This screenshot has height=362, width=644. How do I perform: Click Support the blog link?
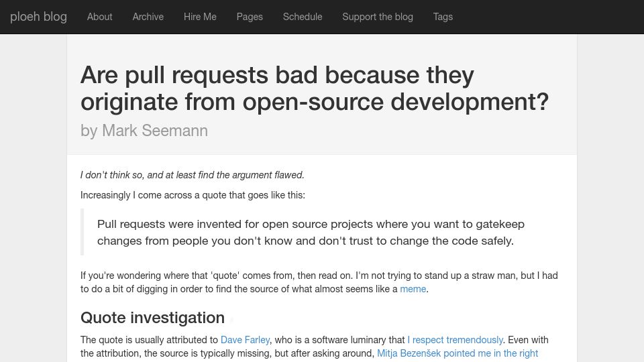click(x=378, y=17)
